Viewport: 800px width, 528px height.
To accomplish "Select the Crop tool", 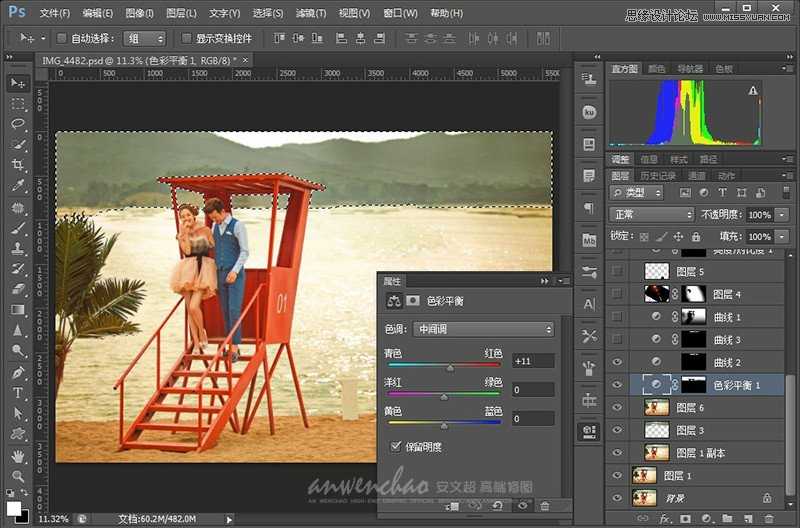I will pyautogui.click(x=18, y=165).
